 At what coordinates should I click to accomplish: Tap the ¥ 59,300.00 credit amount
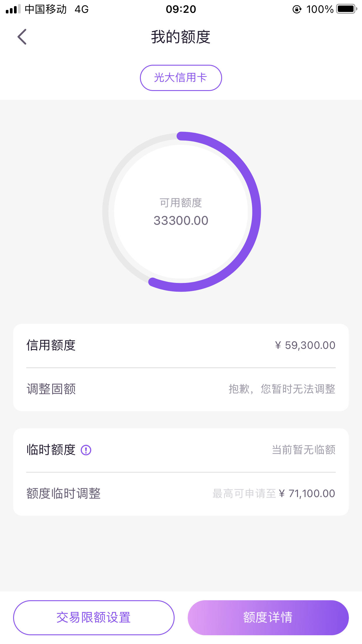point(305,345)
